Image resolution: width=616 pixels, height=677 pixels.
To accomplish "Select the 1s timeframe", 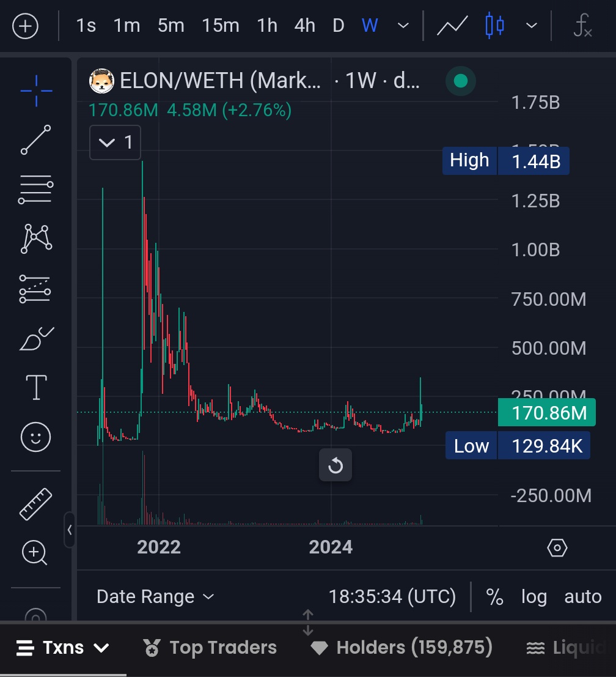I will [x=86, y=26].
